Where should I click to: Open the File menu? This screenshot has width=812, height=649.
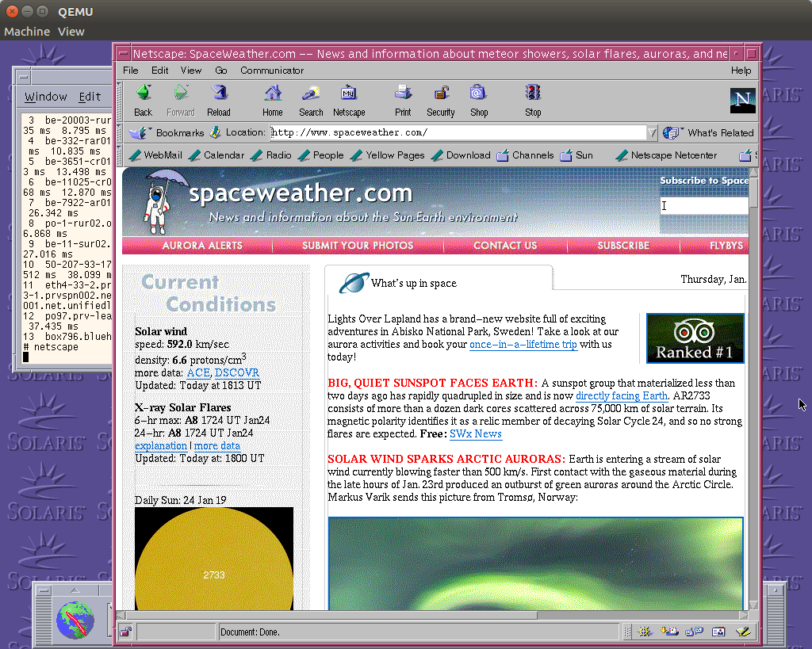(x=131, y=71)
